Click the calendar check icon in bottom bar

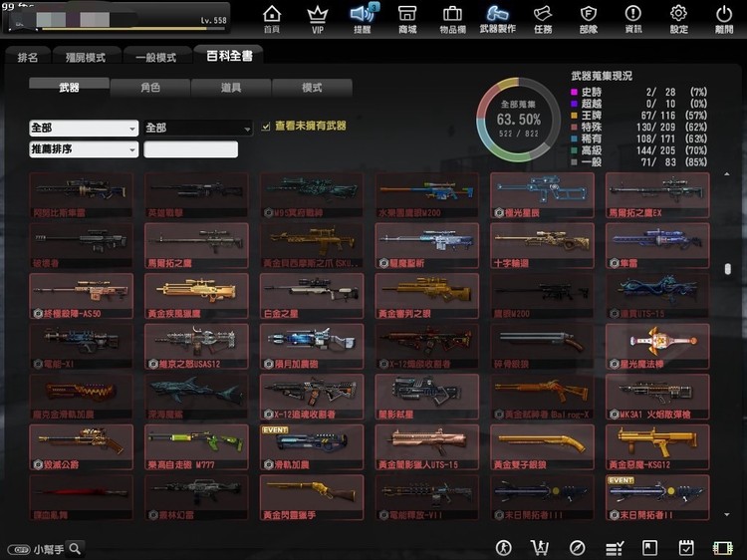click(x=686, y=548)
